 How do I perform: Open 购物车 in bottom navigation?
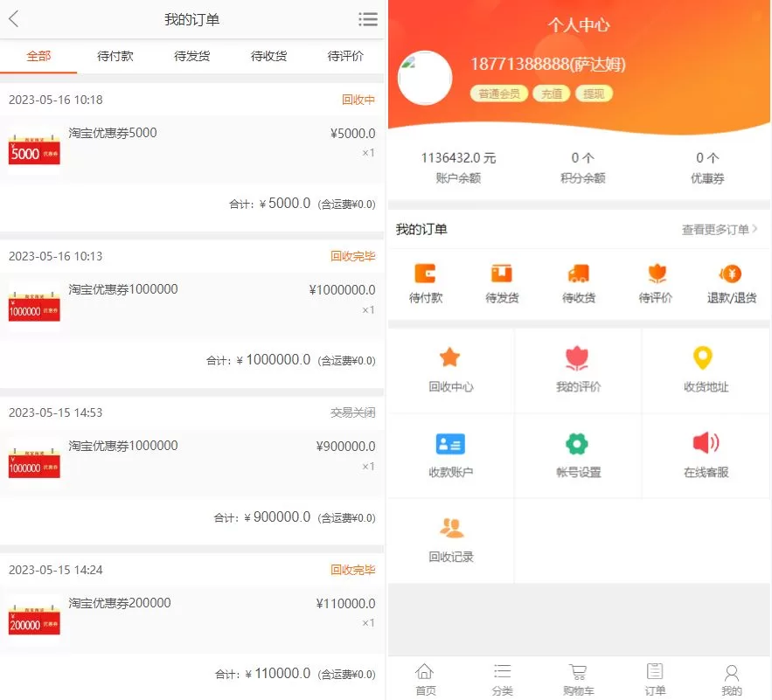coord(579,679)
